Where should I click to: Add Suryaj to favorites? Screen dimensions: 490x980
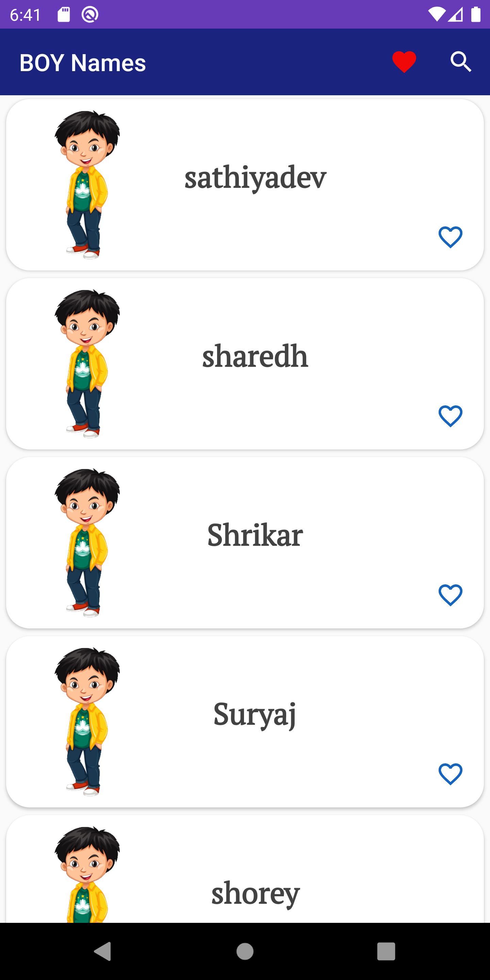pyautogui.click(x=451, y=774)
